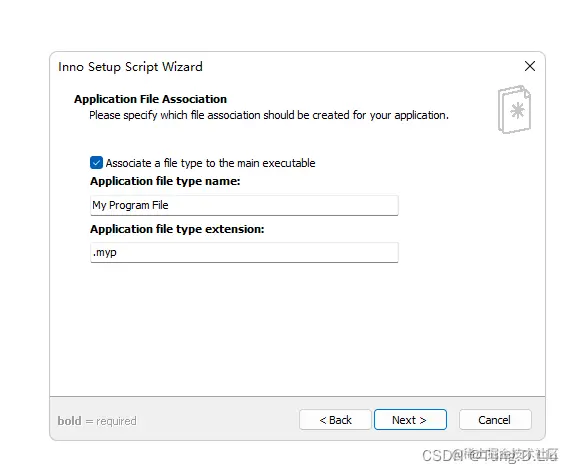Focus the Application file type name field
Viewport: 572px width, 474px height.
[244, 205]
